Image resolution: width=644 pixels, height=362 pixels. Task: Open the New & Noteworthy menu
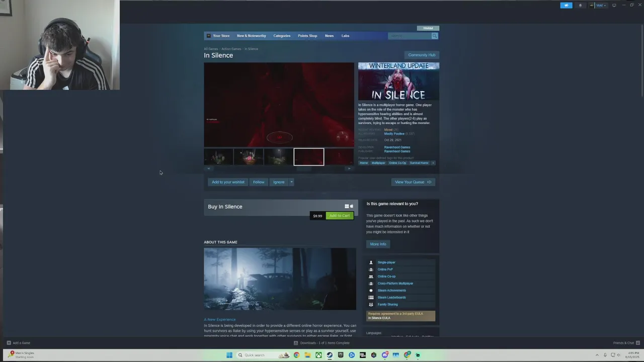click(252, 36)
